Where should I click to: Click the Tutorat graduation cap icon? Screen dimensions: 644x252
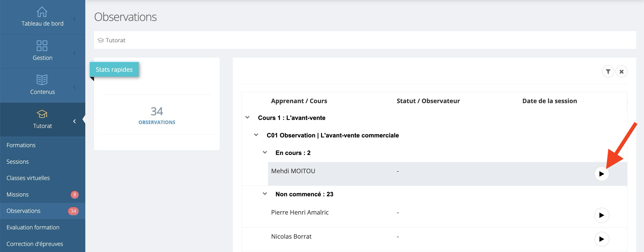(x=42, y=114)
